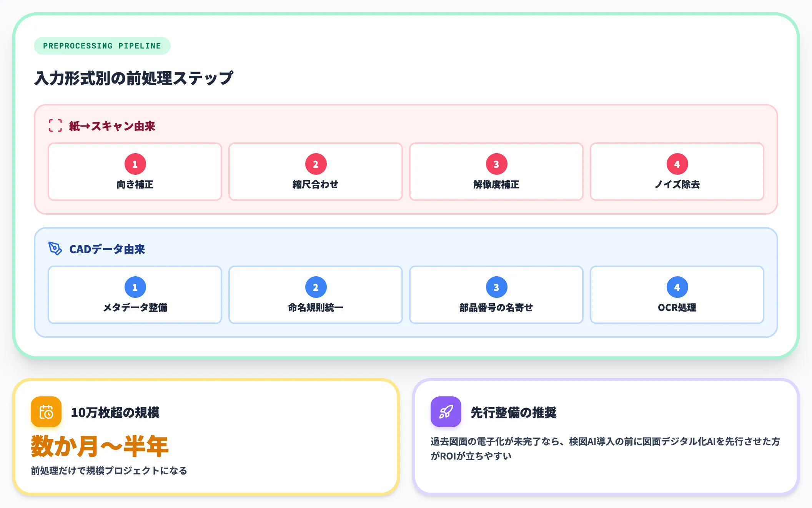Click the 10万枚超の規模 card title
The width and height of the screenshot is (812, 508).
115,412
